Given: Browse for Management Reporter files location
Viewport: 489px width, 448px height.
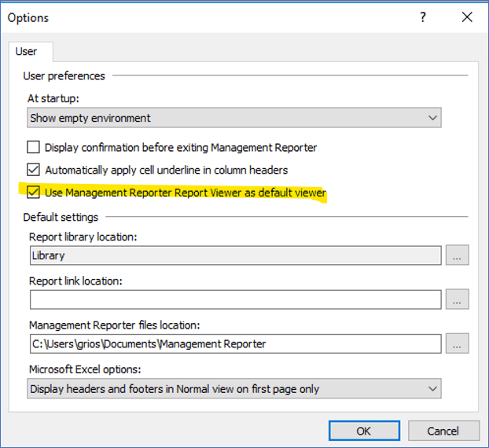Looking at the screenshot, I should (457, 343).
